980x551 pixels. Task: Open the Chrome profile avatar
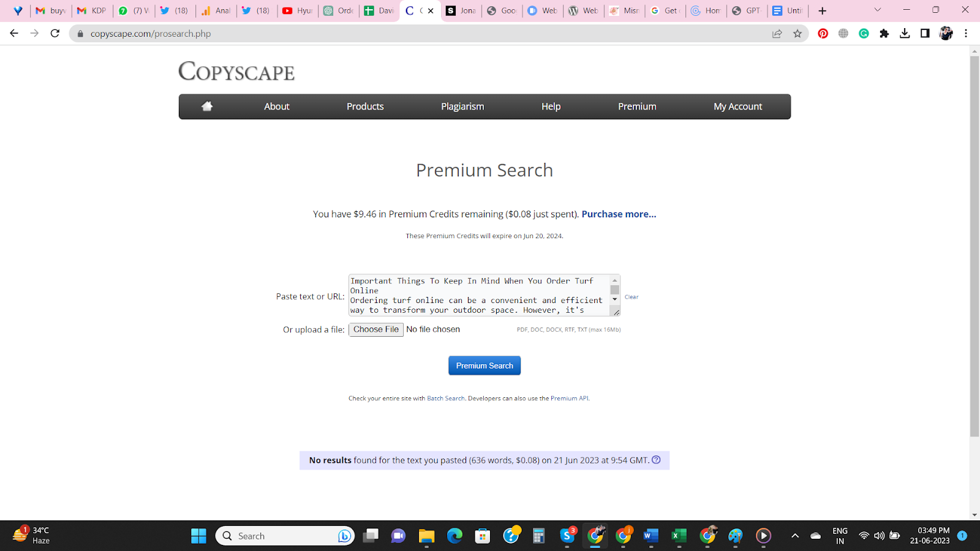[946, 34]
